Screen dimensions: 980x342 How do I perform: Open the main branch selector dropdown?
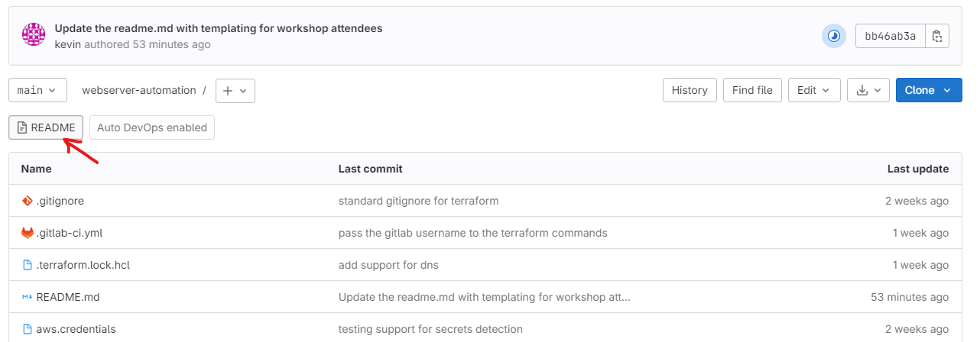[x=37, y=90]
